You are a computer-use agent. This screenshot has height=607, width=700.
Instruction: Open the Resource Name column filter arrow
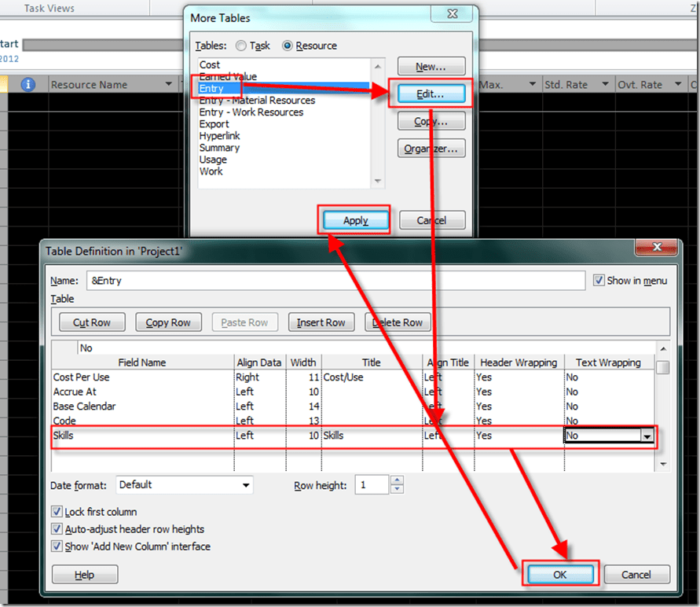168,85
